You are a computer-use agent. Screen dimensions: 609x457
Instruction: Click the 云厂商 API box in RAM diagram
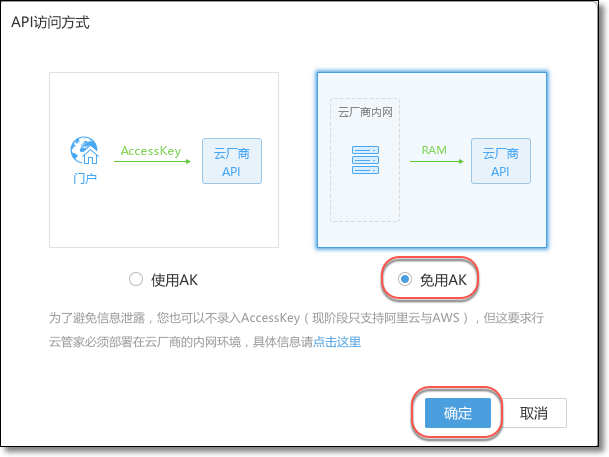tap(500, 161)
